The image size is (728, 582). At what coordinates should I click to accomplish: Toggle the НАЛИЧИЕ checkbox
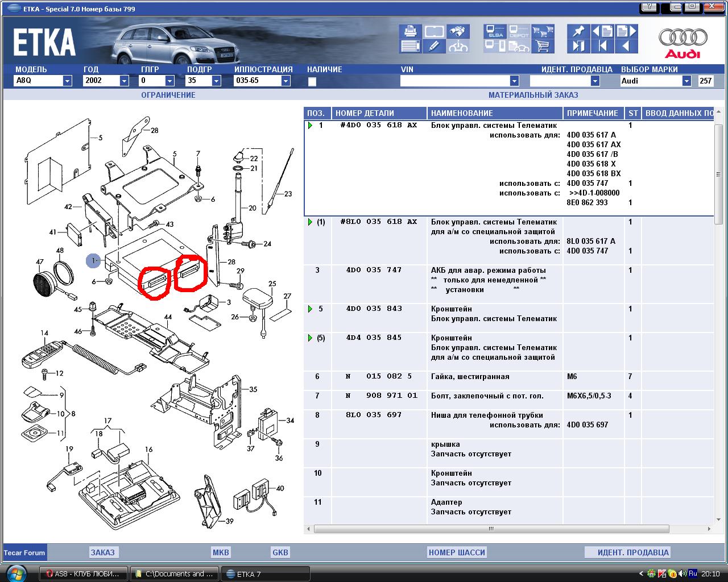tap(312, 81)
